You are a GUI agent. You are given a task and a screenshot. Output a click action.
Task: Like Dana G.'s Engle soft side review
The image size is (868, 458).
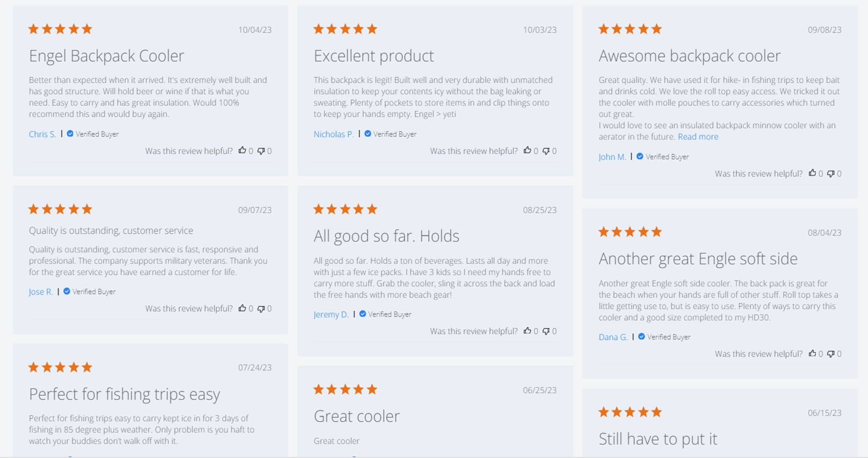click(812, 354)
